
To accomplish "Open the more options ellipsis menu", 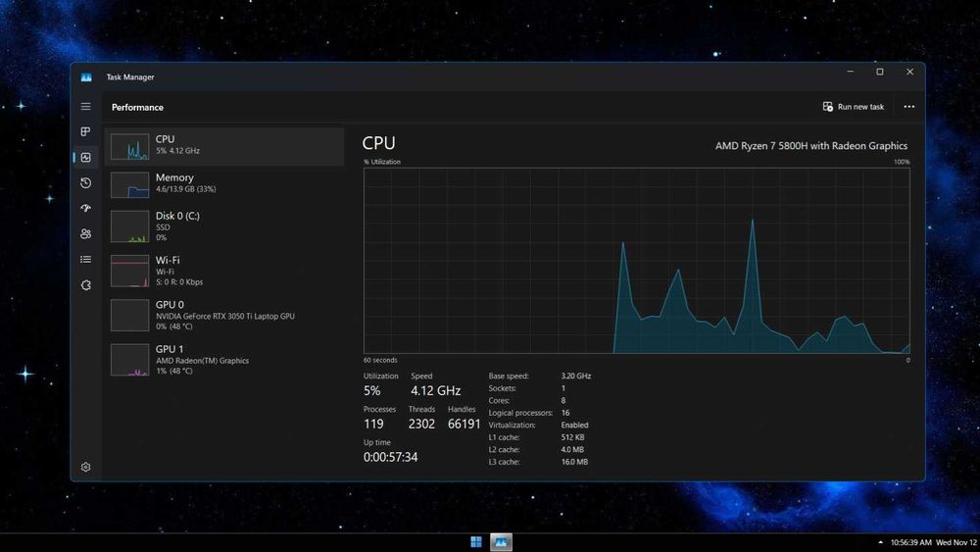I will [908, 107].
